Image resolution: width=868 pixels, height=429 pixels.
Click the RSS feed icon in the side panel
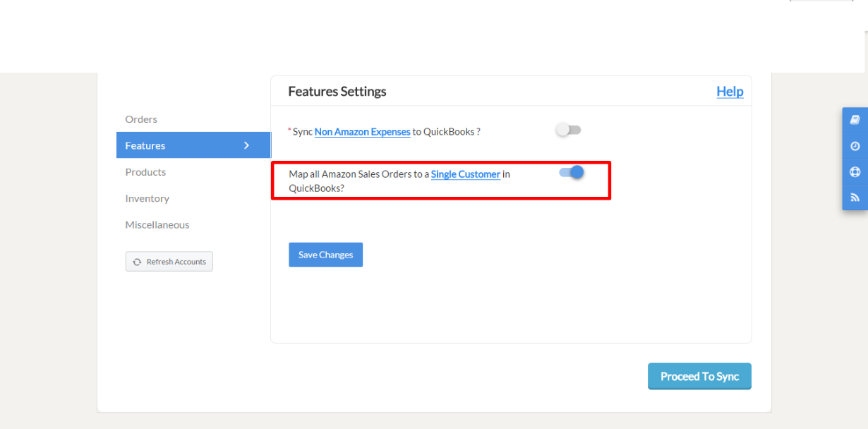pyautogui.click(x=855, y=198)
